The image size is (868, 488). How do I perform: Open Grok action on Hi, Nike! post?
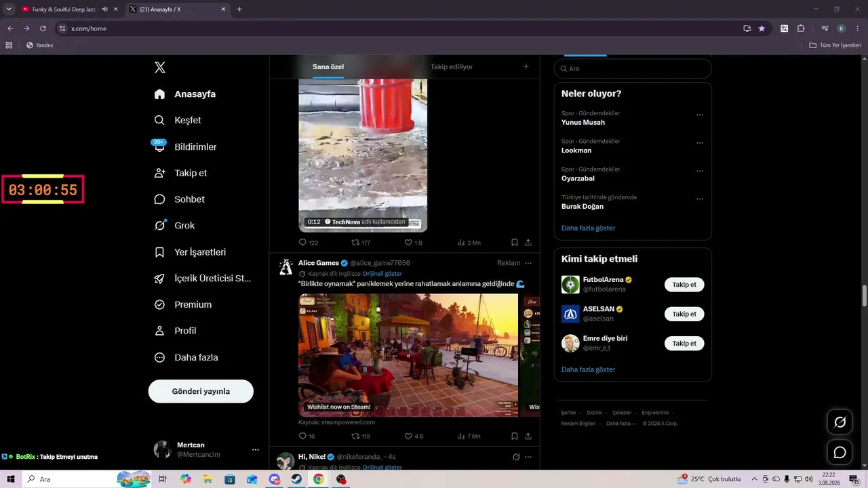tap(515, 457)
